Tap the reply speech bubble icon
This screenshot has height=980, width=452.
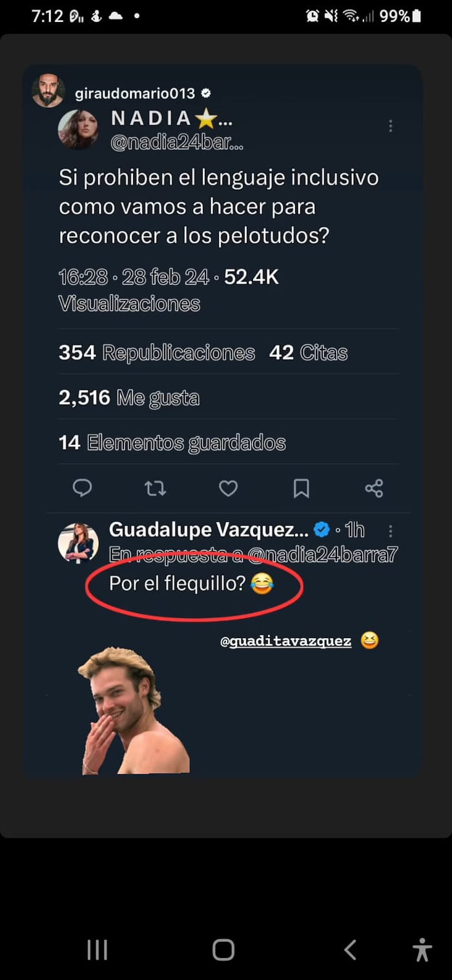[82, 488]
